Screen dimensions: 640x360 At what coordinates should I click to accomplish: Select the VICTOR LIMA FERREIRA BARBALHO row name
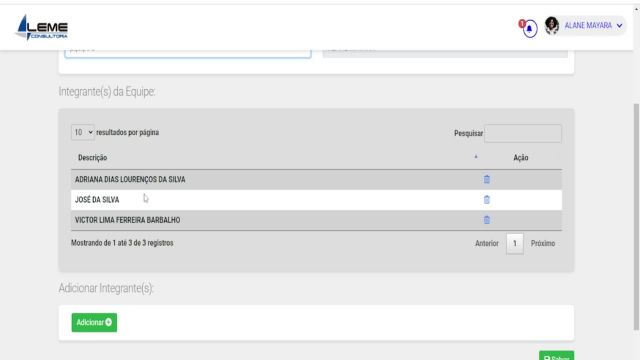click(128, 220)
